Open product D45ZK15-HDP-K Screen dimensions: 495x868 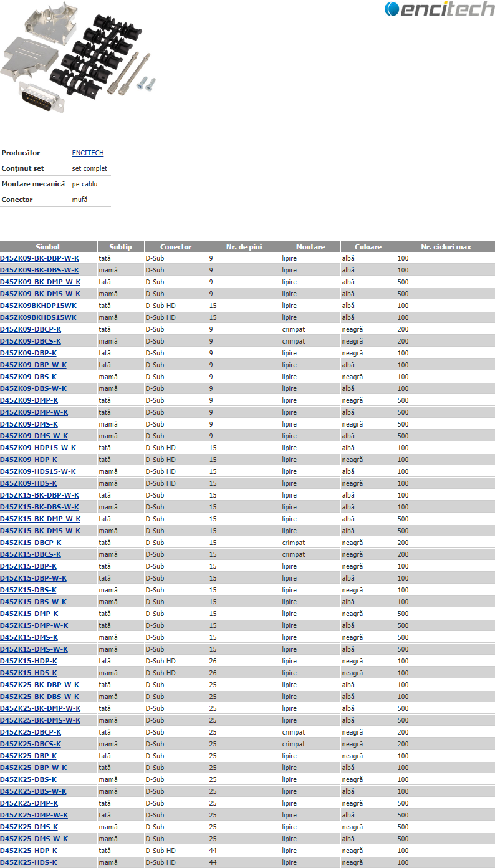(29, 661)
